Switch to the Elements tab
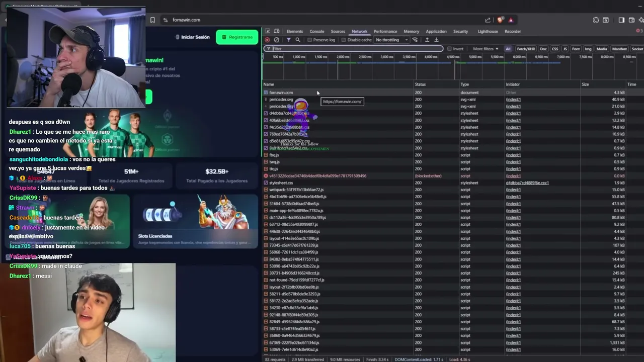Screen dimensions: 644x362 [x=295, y=31]
